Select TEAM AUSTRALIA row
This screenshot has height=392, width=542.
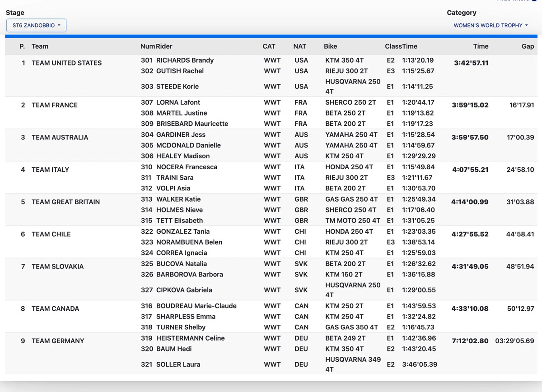point(271,145)
